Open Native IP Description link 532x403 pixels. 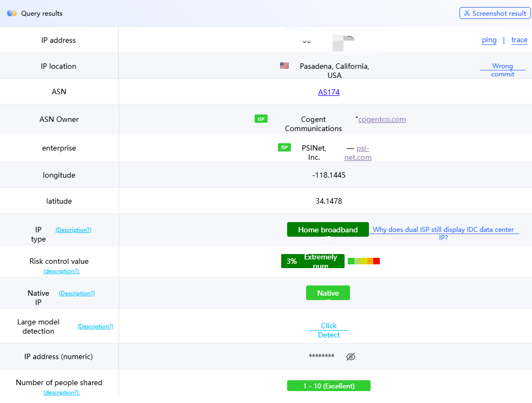tap(77, 293)
